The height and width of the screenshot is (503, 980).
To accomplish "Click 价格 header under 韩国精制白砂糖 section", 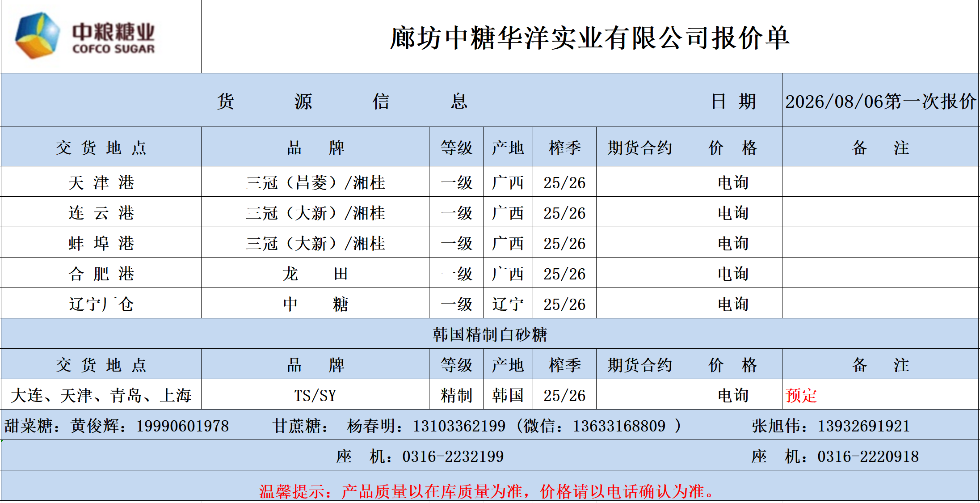I will [x=732, y=364].
